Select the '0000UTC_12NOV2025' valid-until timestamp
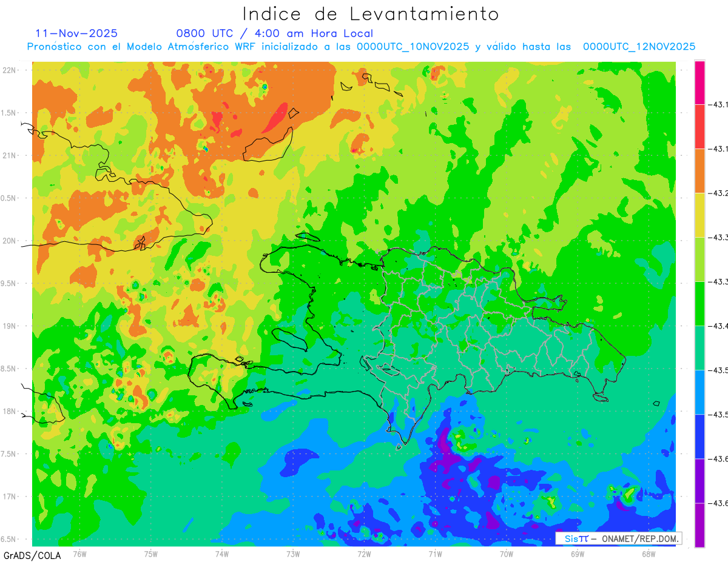This screenshot has width=728, height=562. (x=639, y=47)
